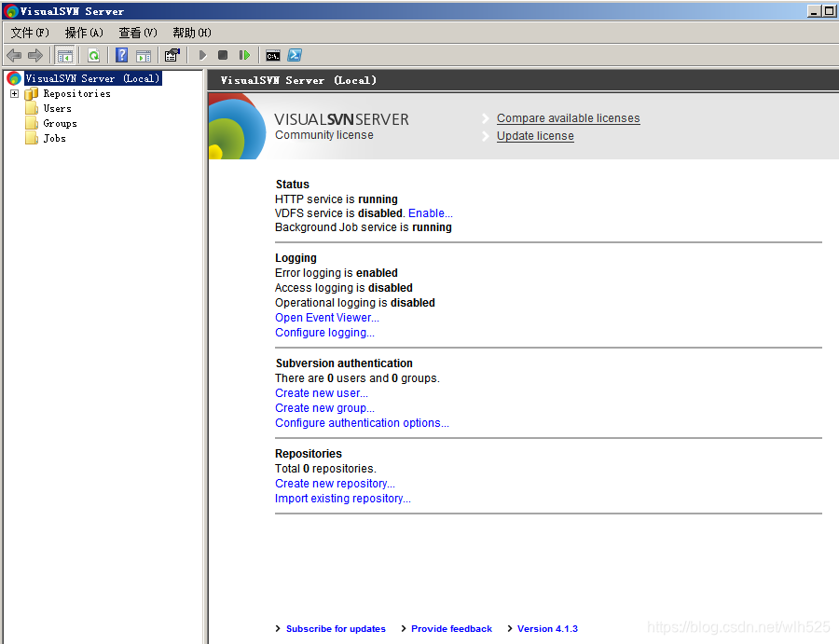Select the Repositories tree item
The height and width of the screenshot is (644, 839).
(x=77, y=93)
